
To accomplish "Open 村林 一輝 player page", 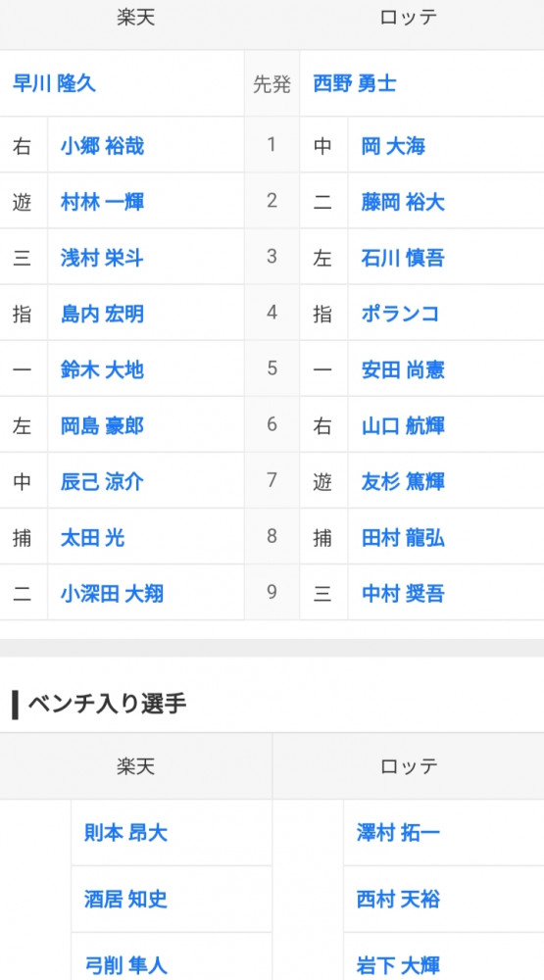I will [102, 202].
